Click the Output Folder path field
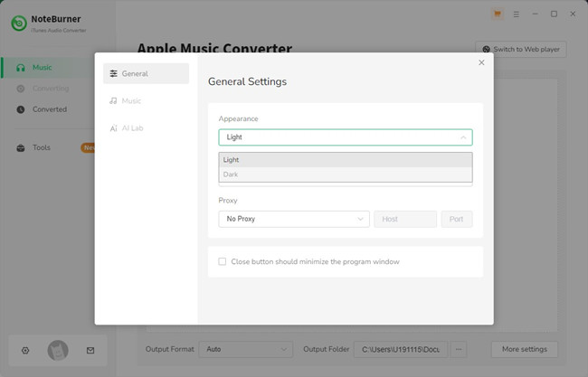Screen dimensions: 588x377 401,349
